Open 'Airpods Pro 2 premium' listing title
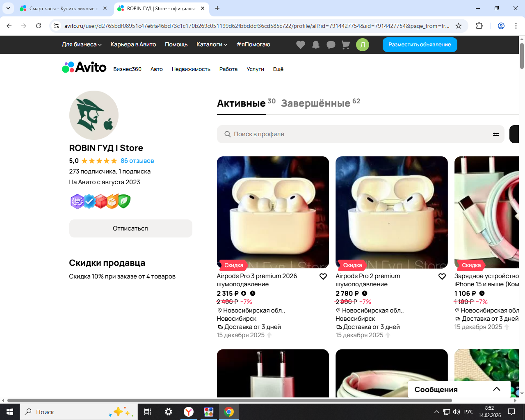The height and width of the screenshot is (420, 525). click(368, 280)
